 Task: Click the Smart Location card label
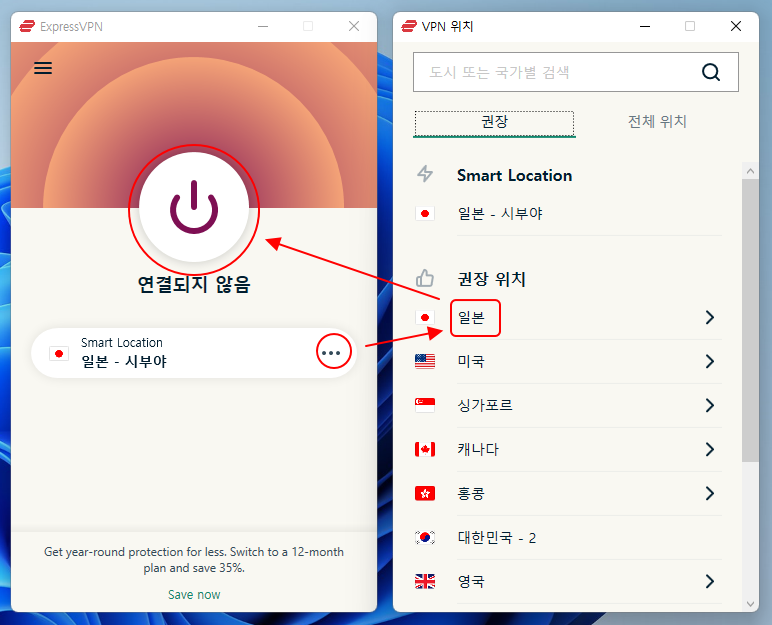(122, 342)
